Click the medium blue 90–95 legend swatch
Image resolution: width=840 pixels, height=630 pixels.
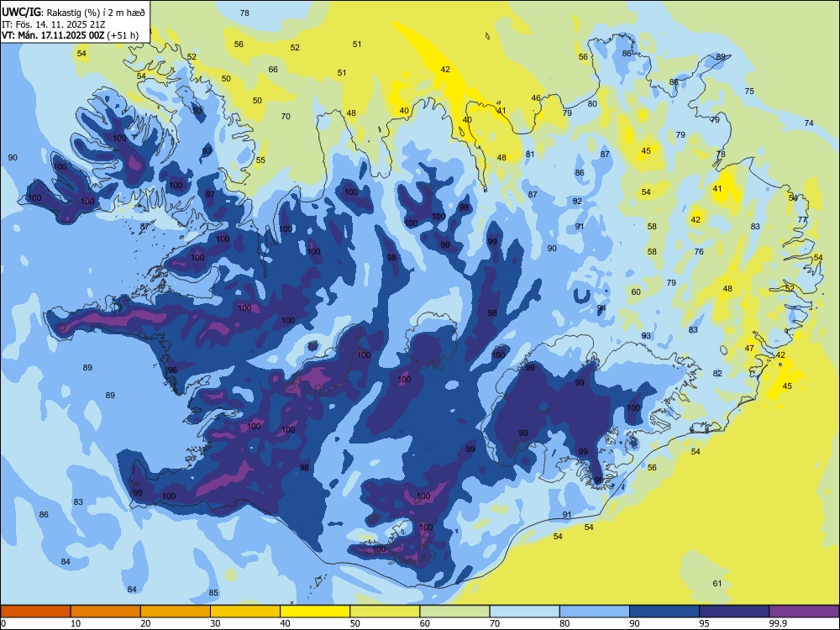pyautogui.click(x=664, y=612)
